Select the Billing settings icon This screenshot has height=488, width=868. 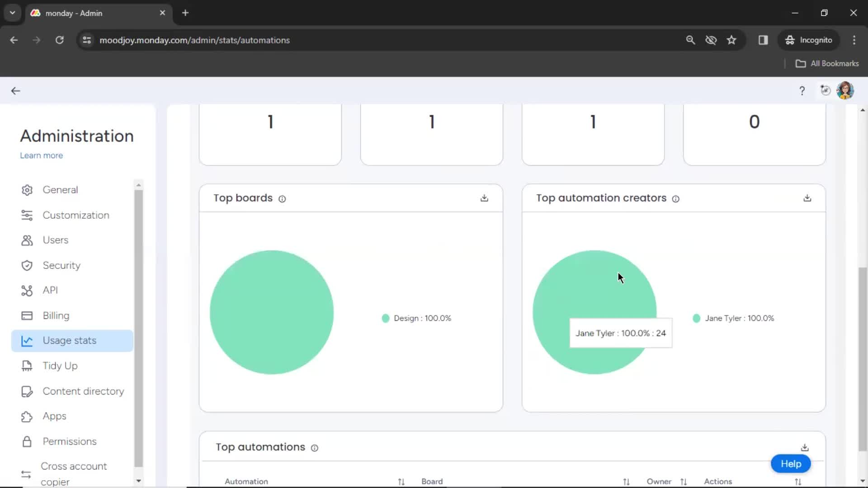point(26,315)
